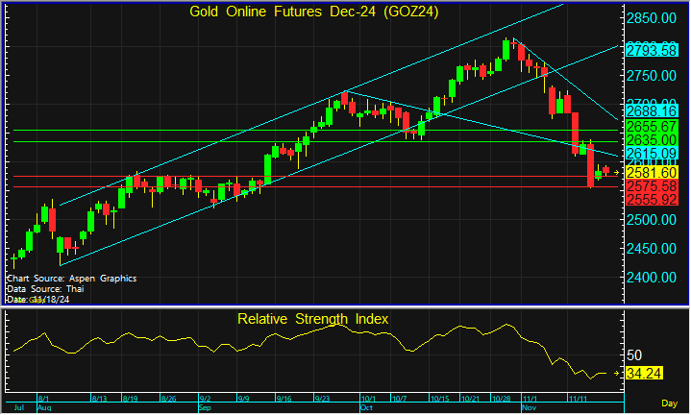The width and height of the screenshot is (691, 415).
Task: Click the Sep month label on axis
Action: tap(204, 408)
